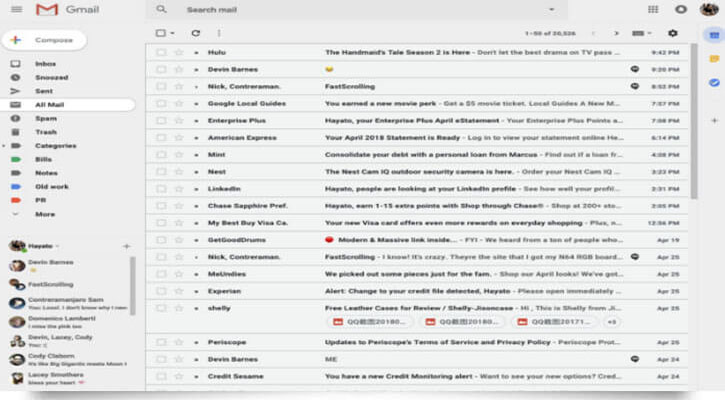Open first attachment chip in shelly email
The width and height of the screenshot is (725, 400).
click(369, 322)
